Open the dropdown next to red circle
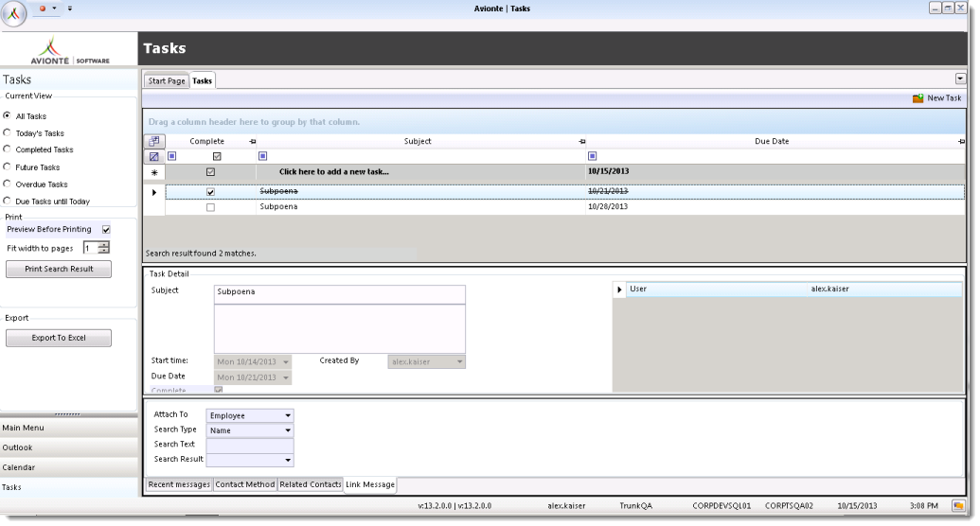 [54, 9]
